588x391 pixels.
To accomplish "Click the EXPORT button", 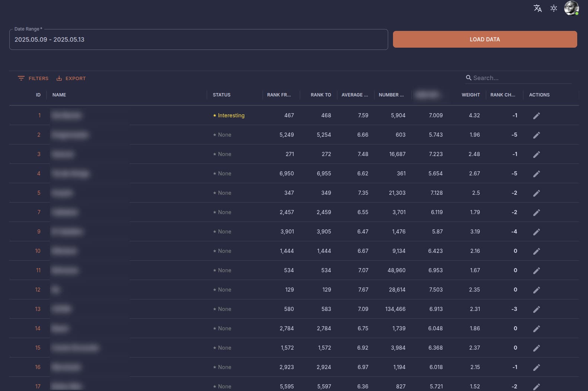I will point(71,78).
